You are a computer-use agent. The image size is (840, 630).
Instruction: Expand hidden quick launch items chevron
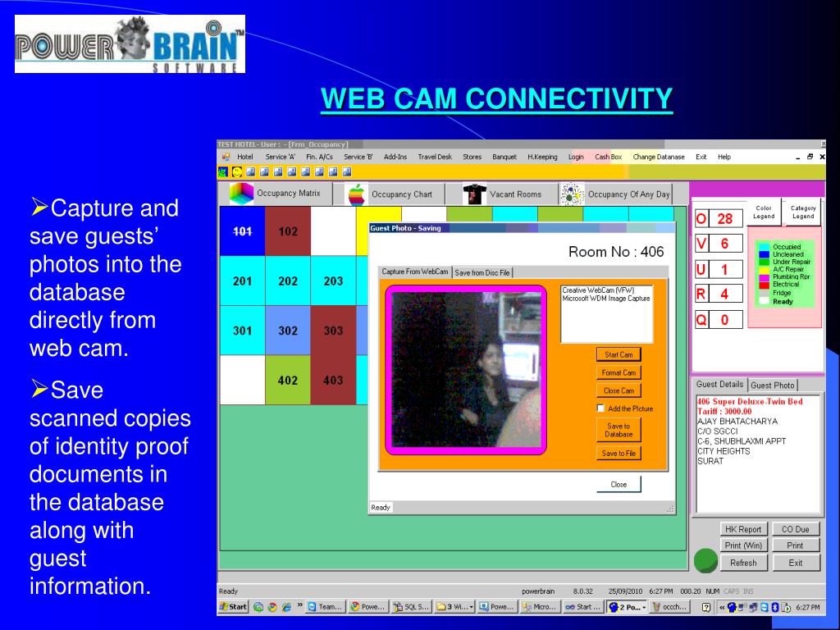tap(299, 606)
